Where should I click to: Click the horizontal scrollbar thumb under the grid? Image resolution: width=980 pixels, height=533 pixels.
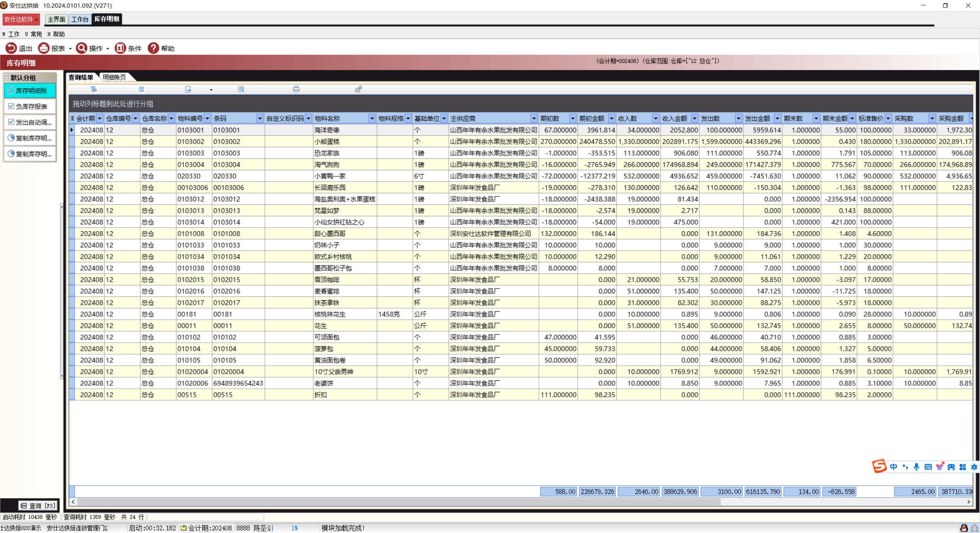[399, 502]
